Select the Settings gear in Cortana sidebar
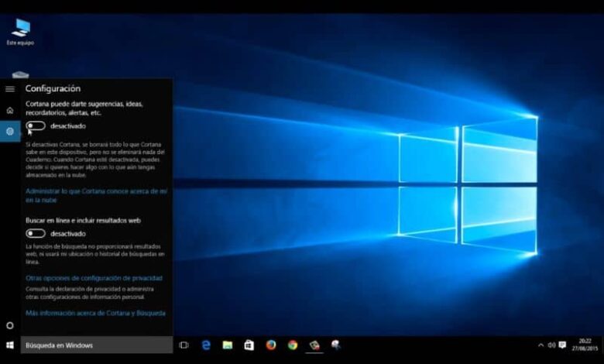604x364 pixels. tap(10, 132)
